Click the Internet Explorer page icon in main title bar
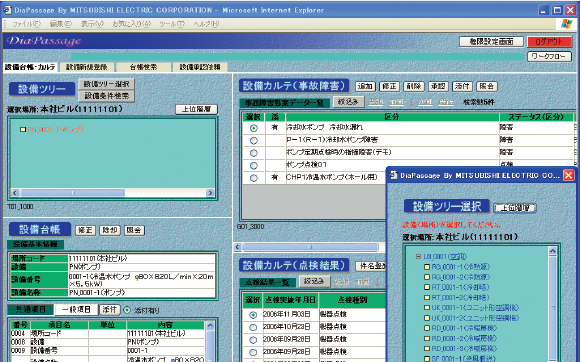Image resolution: width=580 pixels, height=362 pixels. [7, 10]
